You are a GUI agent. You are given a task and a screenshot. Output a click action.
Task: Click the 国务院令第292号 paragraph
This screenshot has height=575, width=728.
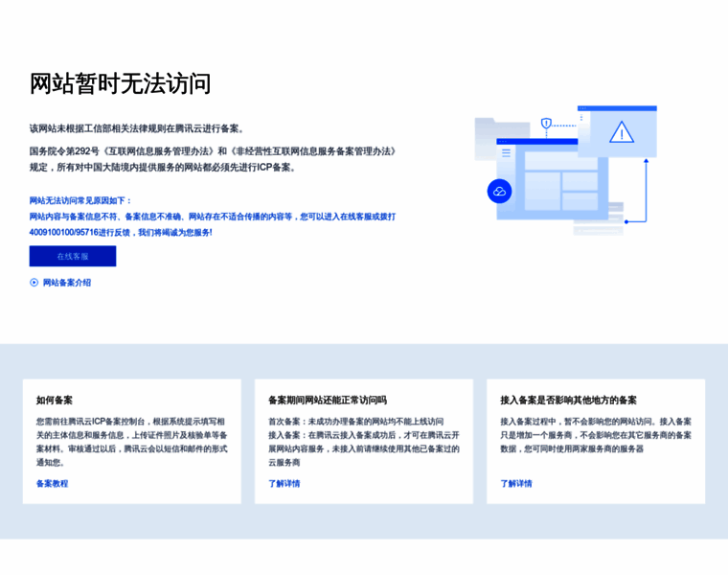[x=213, y=159]
